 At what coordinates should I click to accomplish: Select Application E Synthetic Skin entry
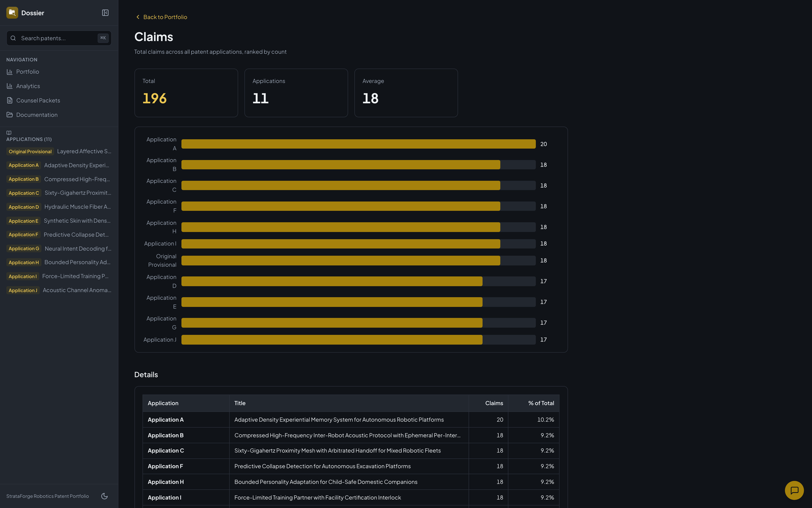[x=59, y=221]
